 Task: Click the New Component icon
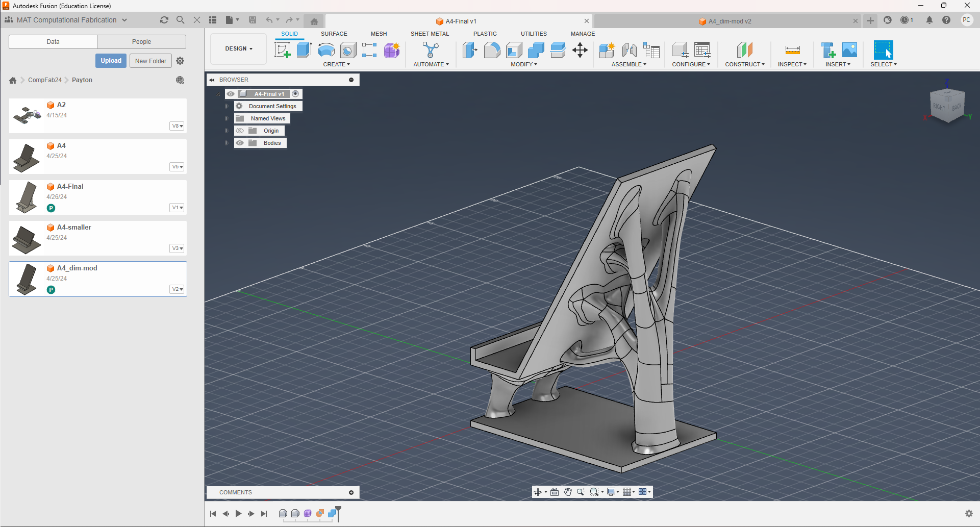pyautogui.click(x=607, y=50)
